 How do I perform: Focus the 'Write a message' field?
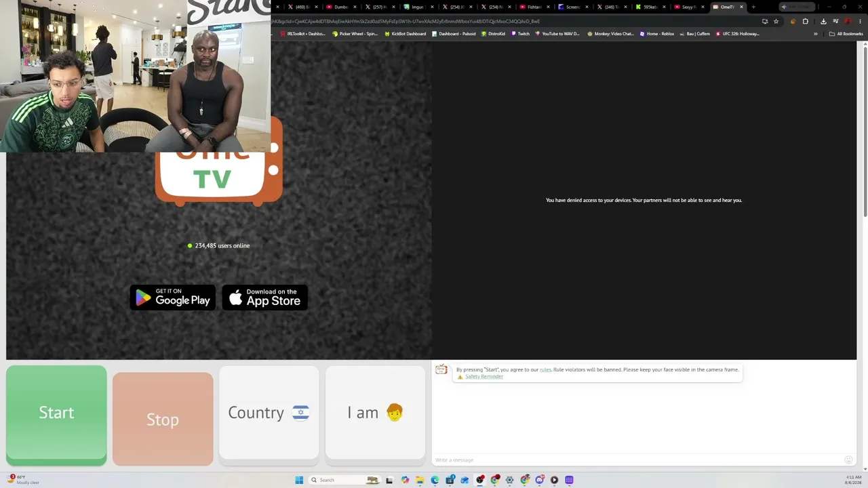(637, 460)
